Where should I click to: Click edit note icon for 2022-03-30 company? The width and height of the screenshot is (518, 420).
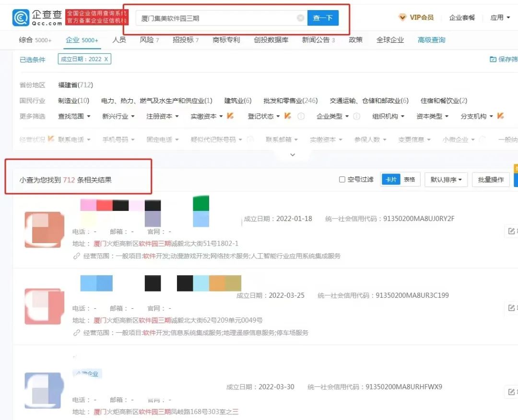point(511,392)
